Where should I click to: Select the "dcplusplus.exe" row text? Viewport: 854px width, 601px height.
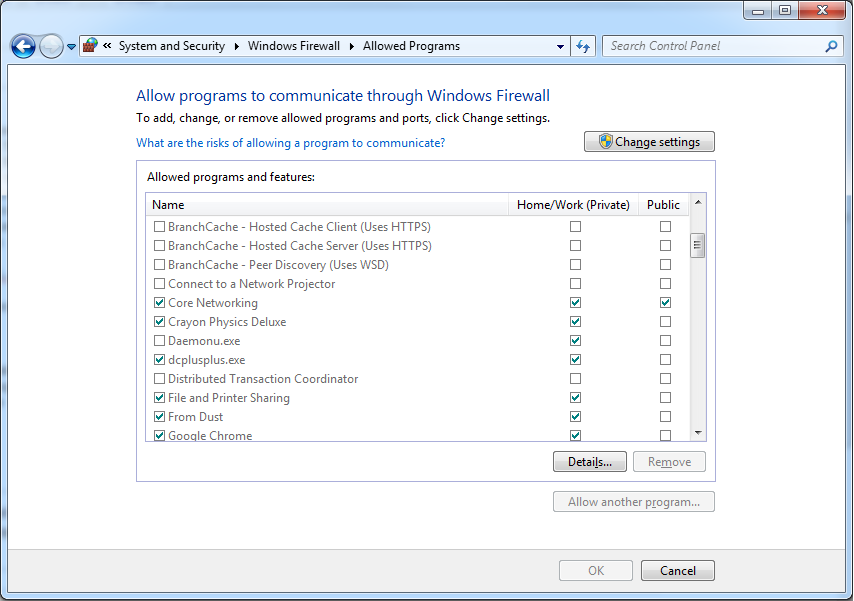[207, 360]
